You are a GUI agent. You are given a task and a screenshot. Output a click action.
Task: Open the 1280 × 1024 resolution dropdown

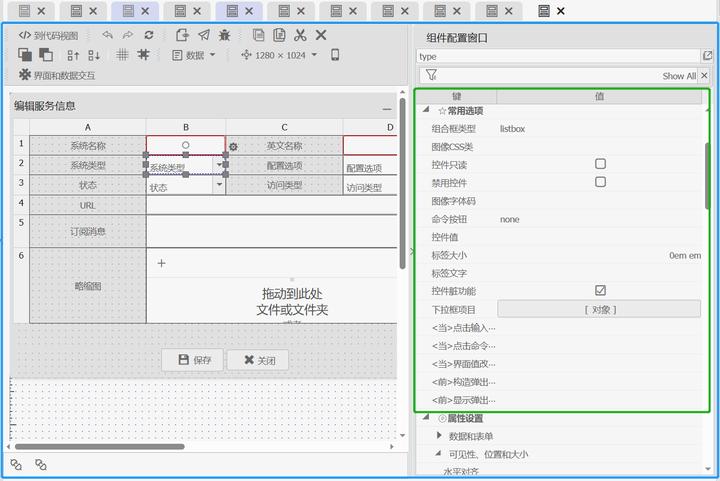(279, 56)
